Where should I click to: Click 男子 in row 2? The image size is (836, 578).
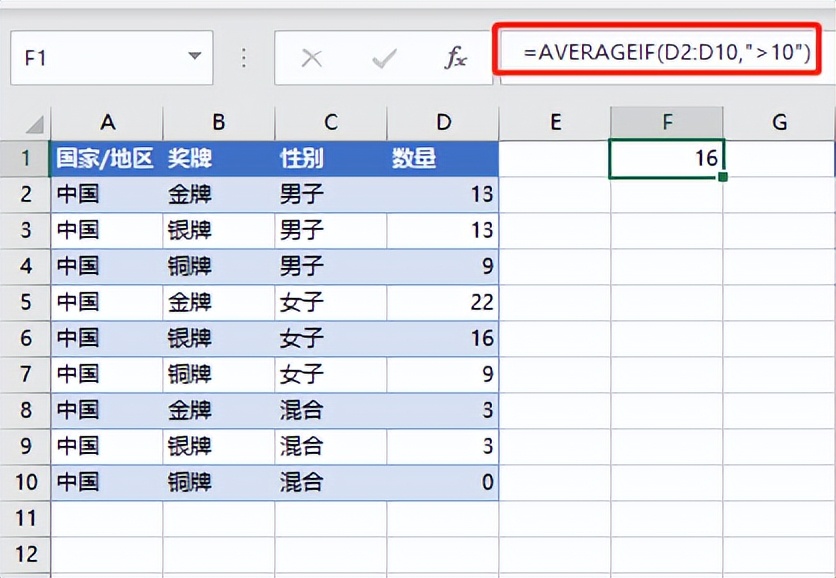pos(302,194)
